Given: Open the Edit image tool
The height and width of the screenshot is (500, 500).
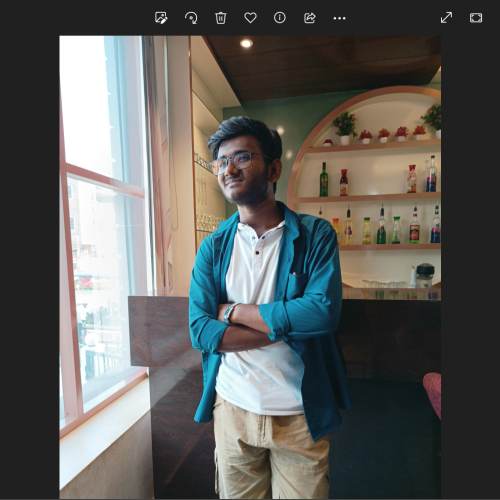Looking at the screenshot, I should click(x=161, y=18).
